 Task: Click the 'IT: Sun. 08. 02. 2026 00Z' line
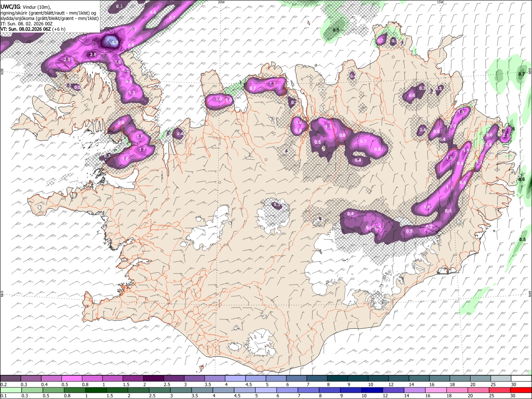click(x=27, y=24)
